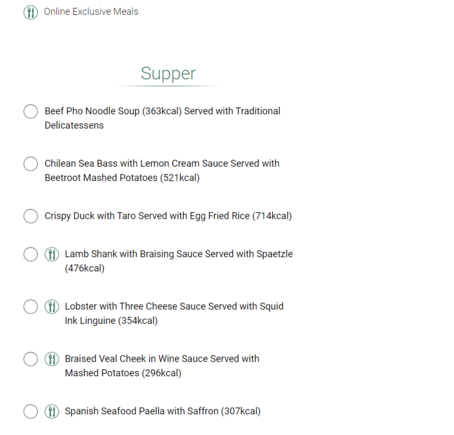Click Lobster with Three Cheese Sauce text
The width and height of the screenshot is (454, 435).
click(x=174, y=313)
